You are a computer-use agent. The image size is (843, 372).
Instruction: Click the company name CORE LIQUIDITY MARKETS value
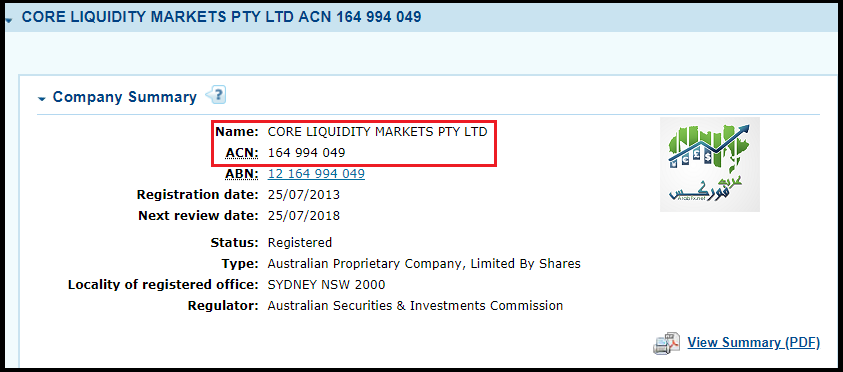click(377, 132)
